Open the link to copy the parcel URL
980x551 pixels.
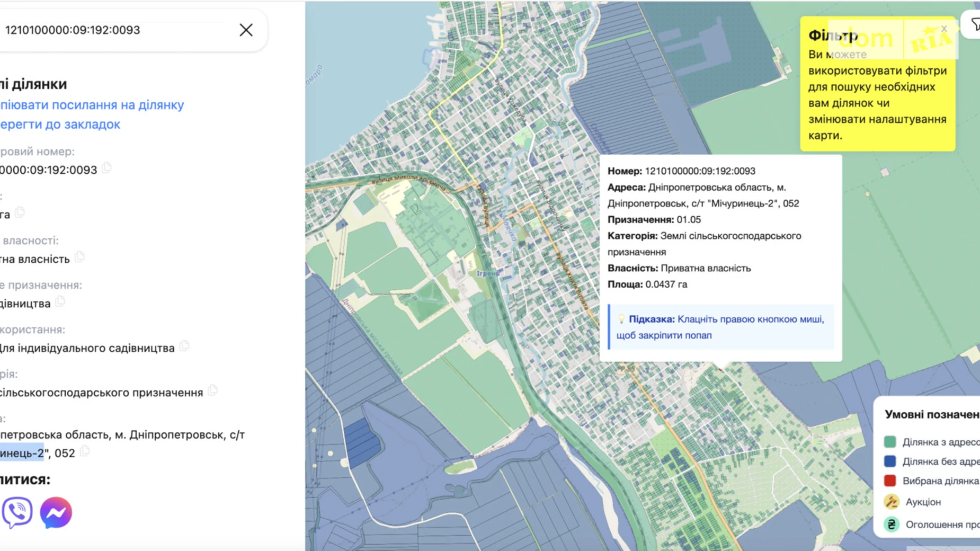tap(92, 105)
